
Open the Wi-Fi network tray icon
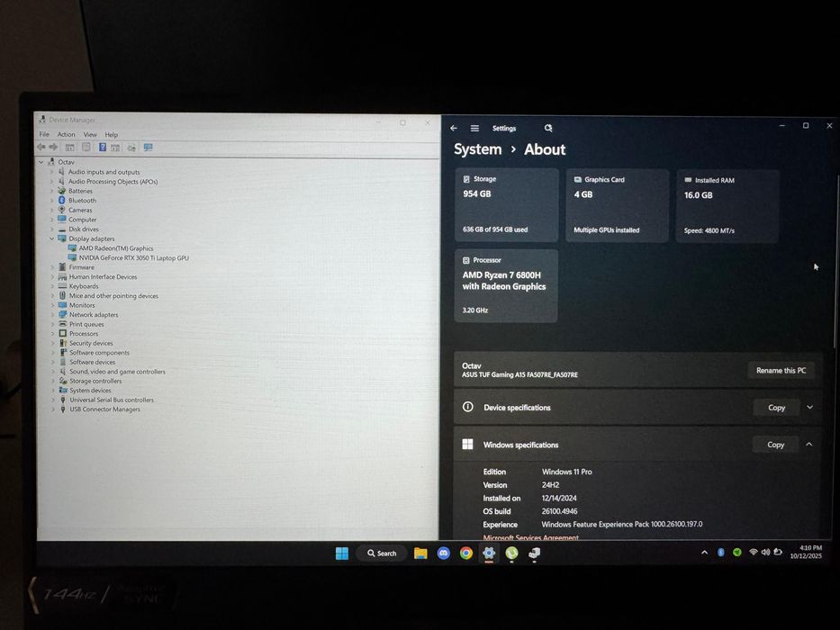(754, 553)
